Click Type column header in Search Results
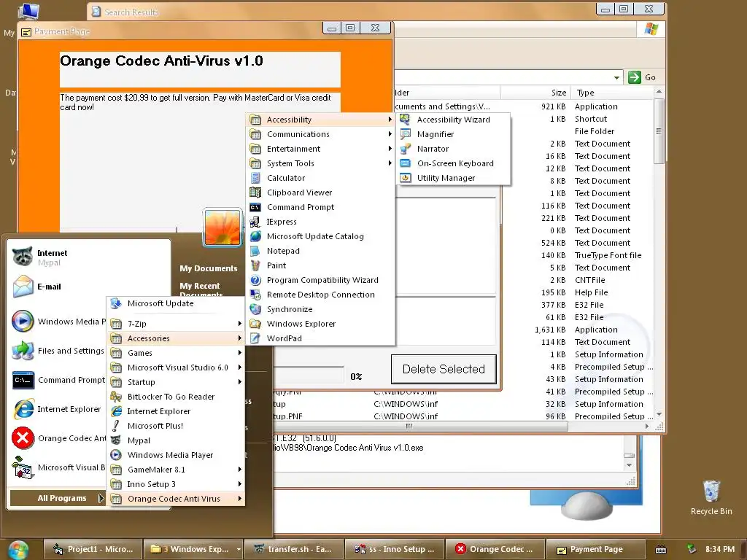The width and height of the screenshot is (747, 560). point(611,93)
